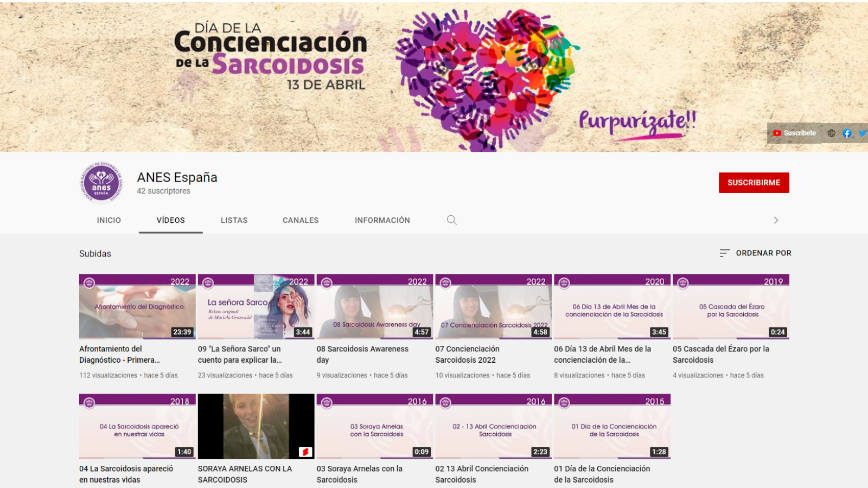The height and width of the screenshot is (488, 868).
Task: Expand more tabs with the right chevron
Action: pos(776,220)
